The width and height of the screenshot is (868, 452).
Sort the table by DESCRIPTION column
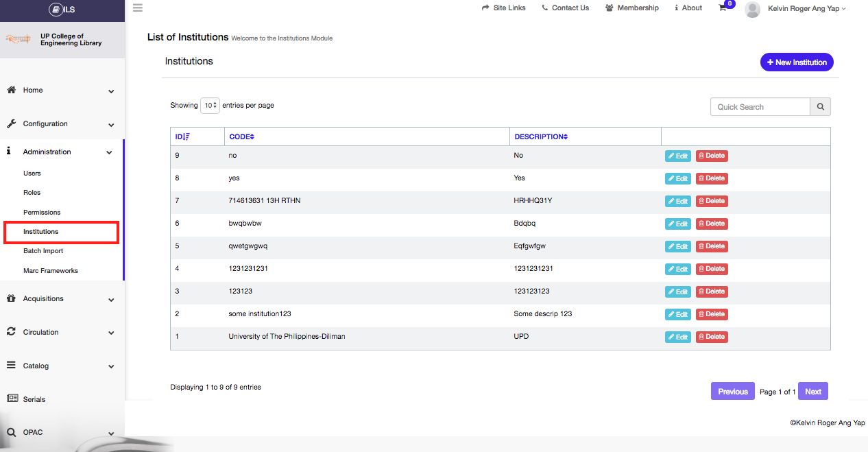541,136
